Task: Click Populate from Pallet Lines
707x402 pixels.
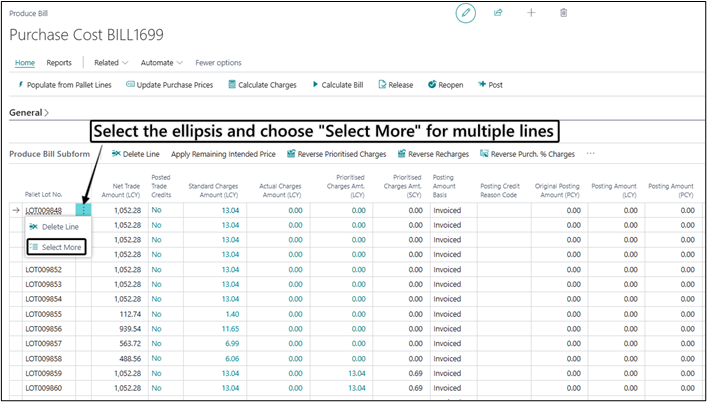Action: 64,85
